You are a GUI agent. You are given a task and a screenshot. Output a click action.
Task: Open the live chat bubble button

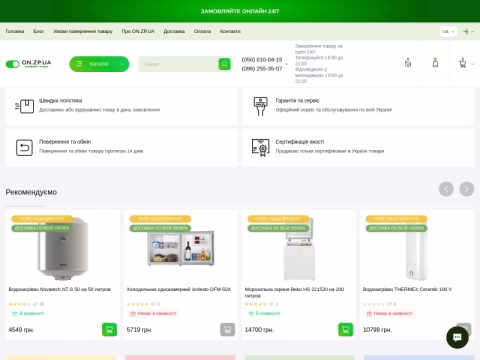pos(457,337)
